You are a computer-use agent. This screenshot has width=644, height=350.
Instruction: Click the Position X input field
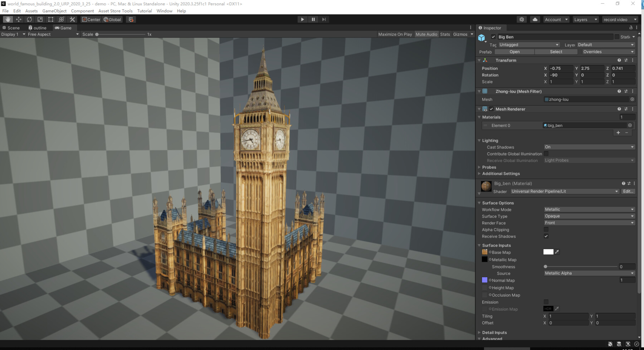[560, 68]
